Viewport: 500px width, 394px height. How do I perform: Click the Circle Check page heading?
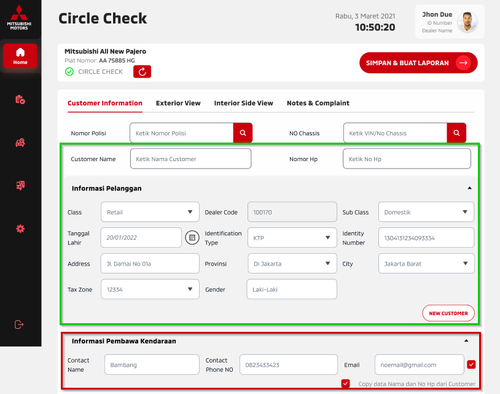[x=103, y=18]
